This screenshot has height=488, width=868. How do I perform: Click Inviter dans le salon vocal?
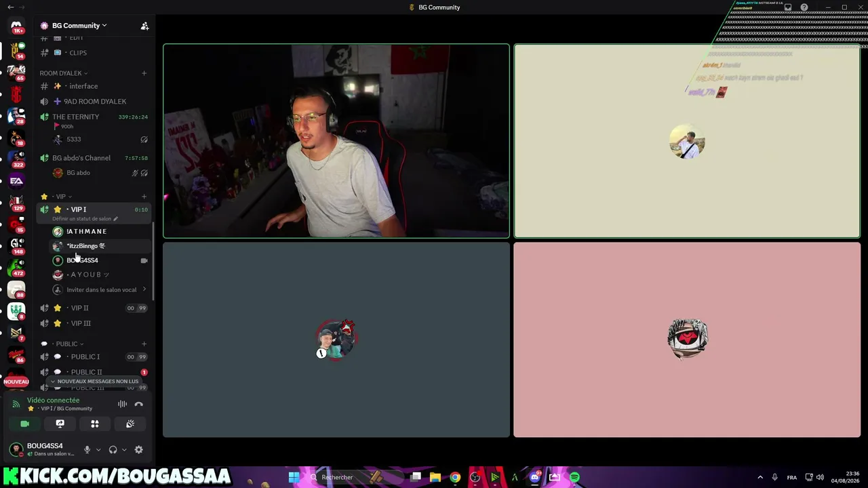coord(100,289)
